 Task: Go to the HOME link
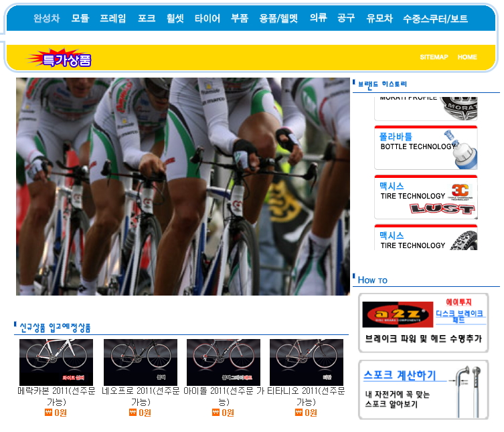(x=467, y=57)
